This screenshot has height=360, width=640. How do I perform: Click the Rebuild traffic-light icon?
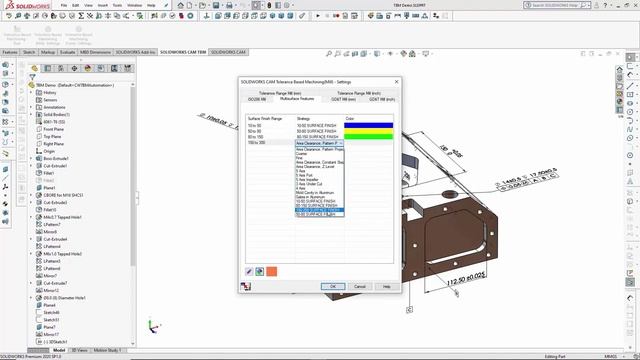click(269, 5)
